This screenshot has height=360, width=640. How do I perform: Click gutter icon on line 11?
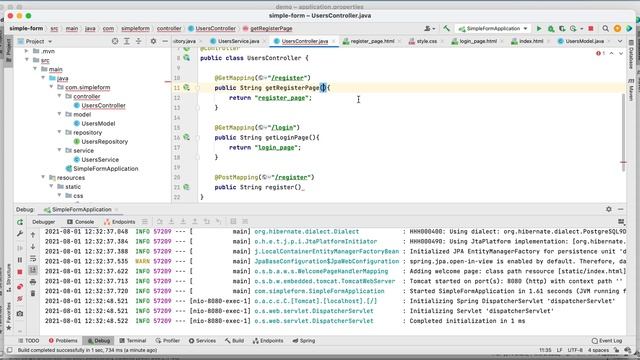pyautogui.click(x=187, y=87)
